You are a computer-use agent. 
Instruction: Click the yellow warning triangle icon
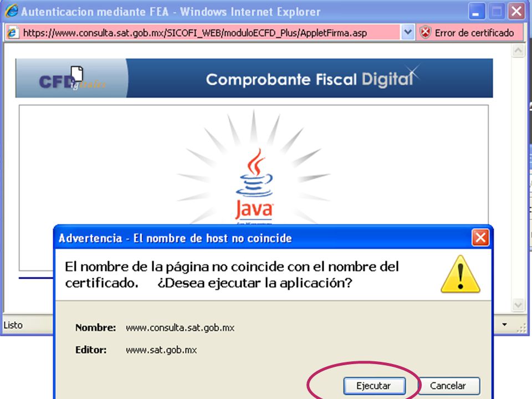click(x=461, y=274)
